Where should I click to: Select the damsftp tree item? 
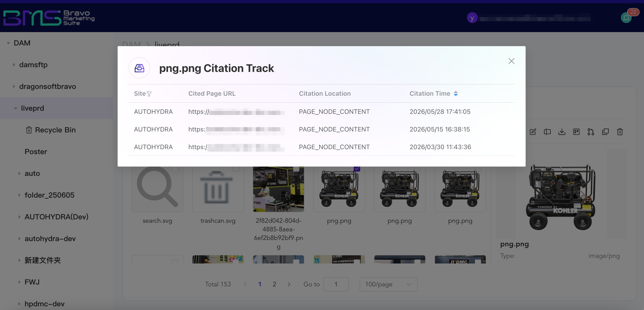point(33,65)
